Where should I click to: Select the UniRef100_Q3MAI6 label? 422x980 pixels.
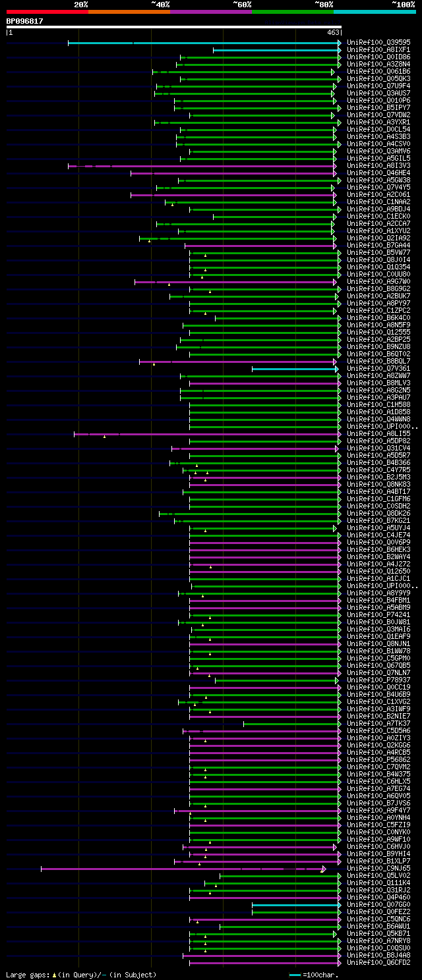[378, 629]
